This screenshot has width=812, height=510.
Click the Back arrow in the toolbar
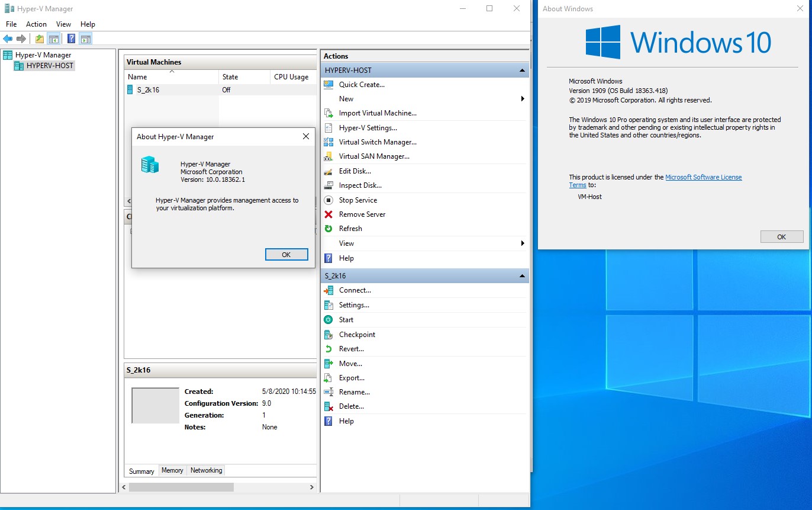[8, 39]
